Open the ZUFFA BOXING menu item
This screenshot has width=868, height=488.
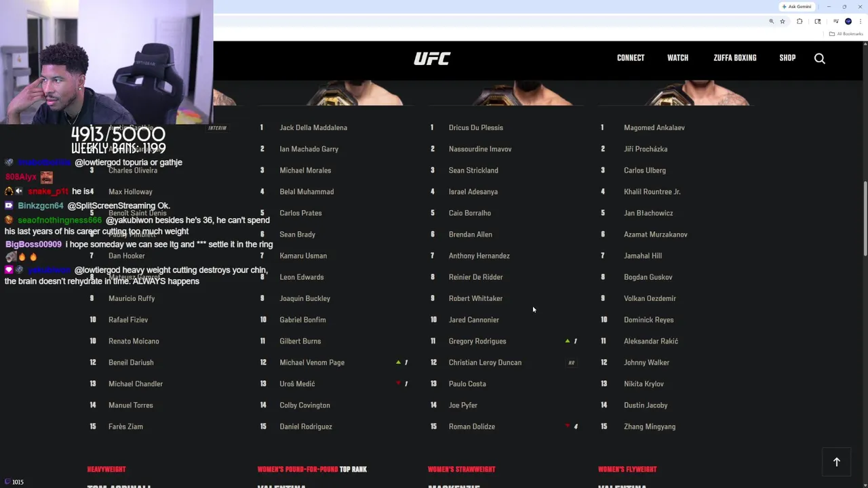click(734, 58)
